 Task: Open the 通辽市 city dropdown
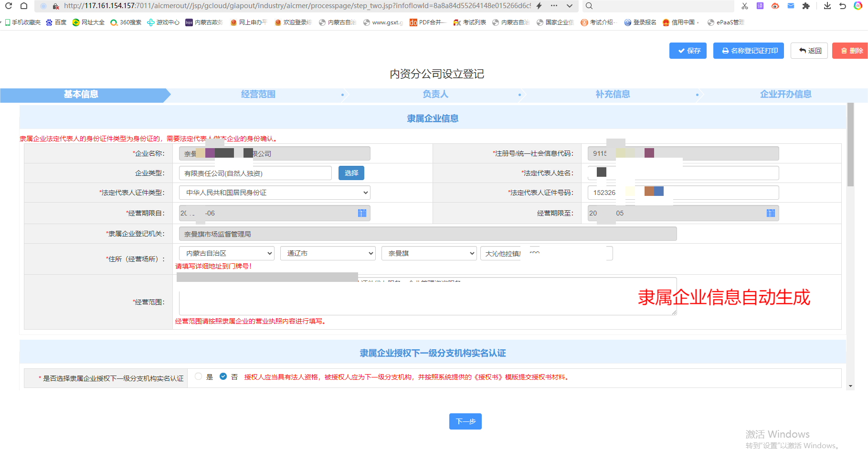click(328, 253)
